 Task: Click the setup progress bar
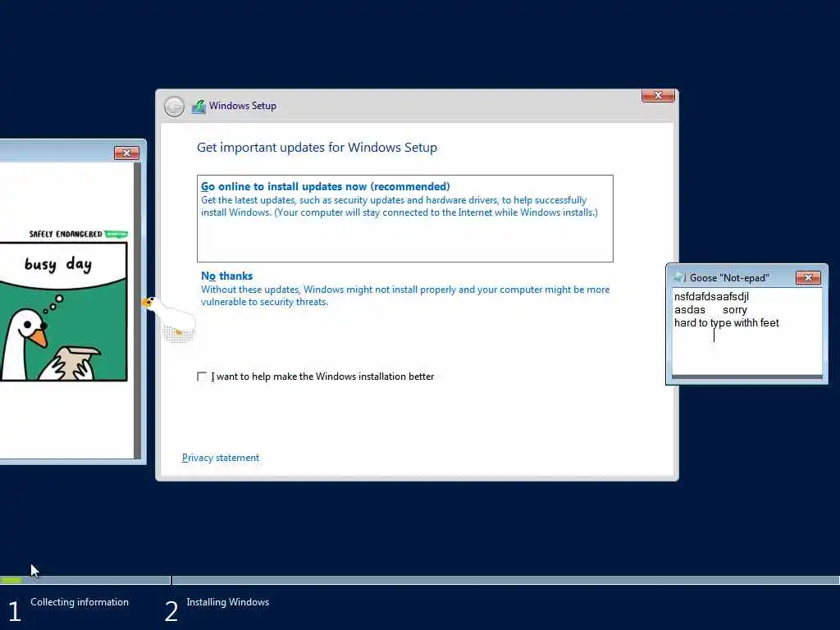click(420, 580)
